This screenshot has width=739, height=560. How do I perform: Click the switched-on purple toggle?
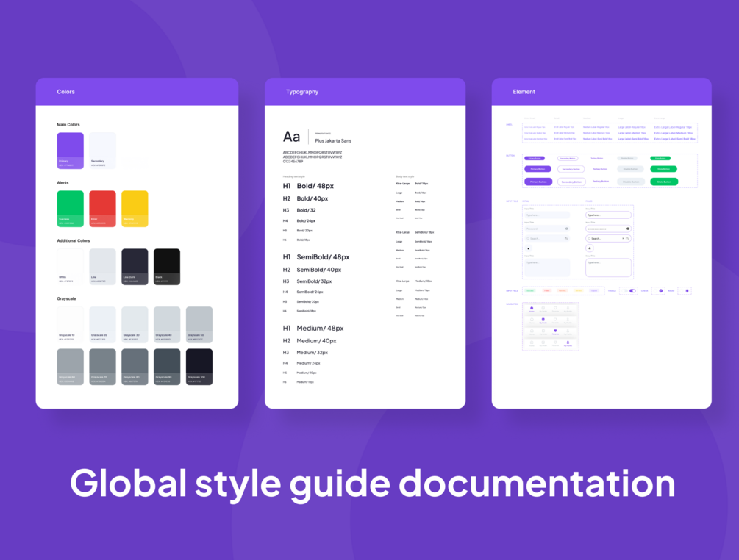(632, 290)
